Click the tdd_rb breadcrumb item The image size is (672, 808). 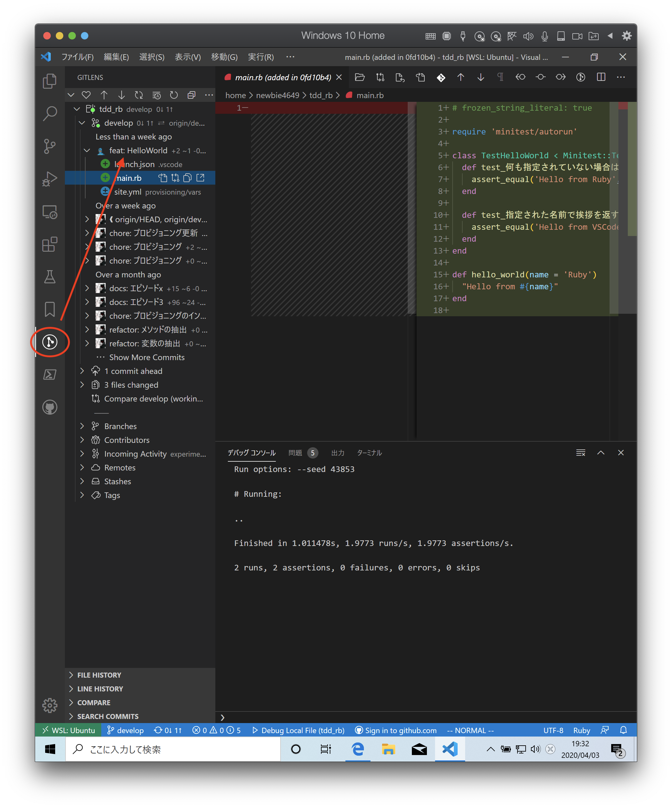(321, 95)
